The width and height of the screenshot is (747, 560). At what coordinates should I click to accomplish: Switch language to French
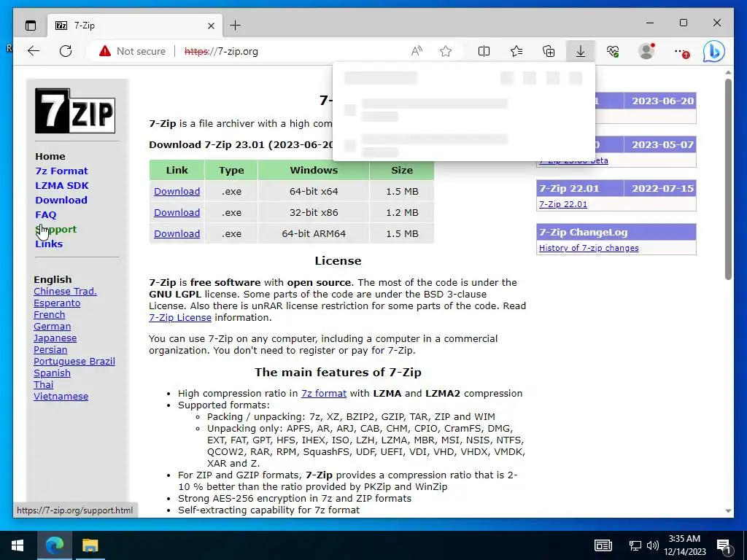pos(49,315)
